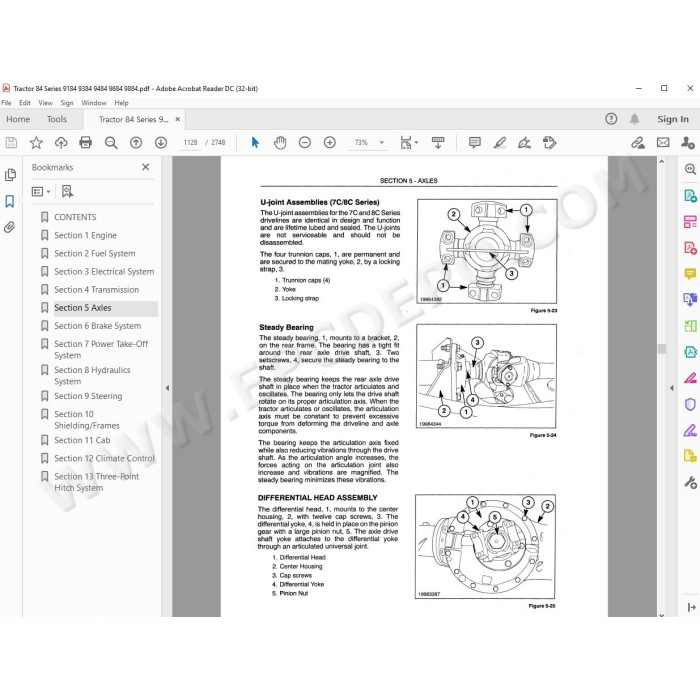Jump to Section 6 Brake System bookmark
Image resolution: width=700 pixels, height=700 pixels.
pos(97,326)
